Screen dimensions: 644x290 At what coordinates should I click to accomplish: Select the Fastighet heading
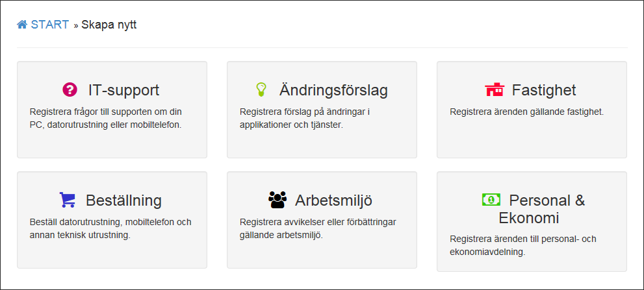[x=544, y=90]
